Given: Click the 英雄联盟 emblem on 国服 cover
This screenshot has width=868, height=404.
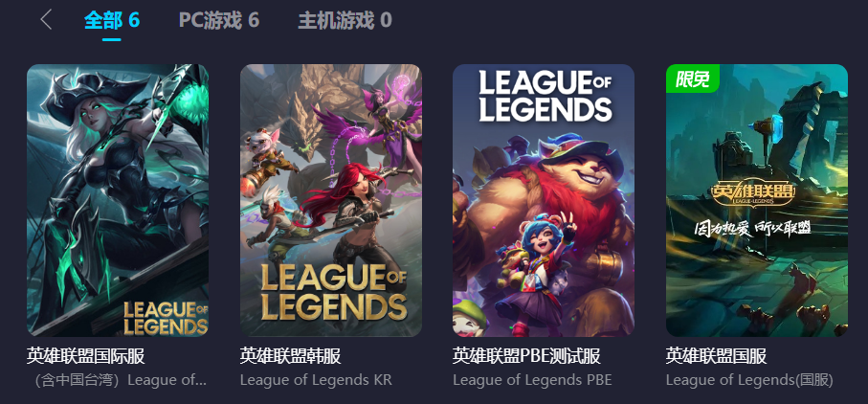Looking at the screenshot, I should [753, 193].
